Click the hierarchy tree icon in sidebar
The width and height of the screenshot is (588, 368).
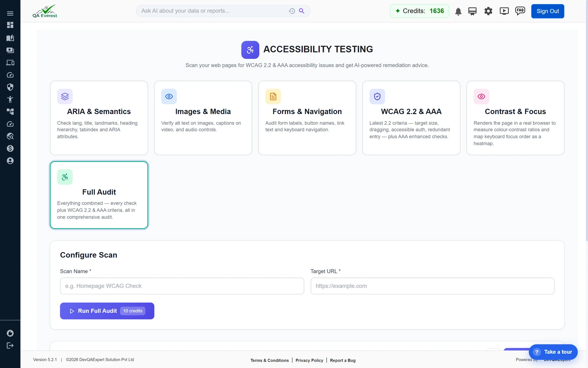coord(10,112)
